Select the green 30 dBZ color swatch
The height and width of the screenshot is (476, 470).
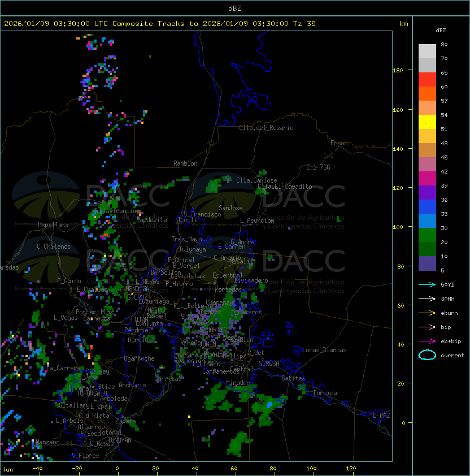(427, 235)
